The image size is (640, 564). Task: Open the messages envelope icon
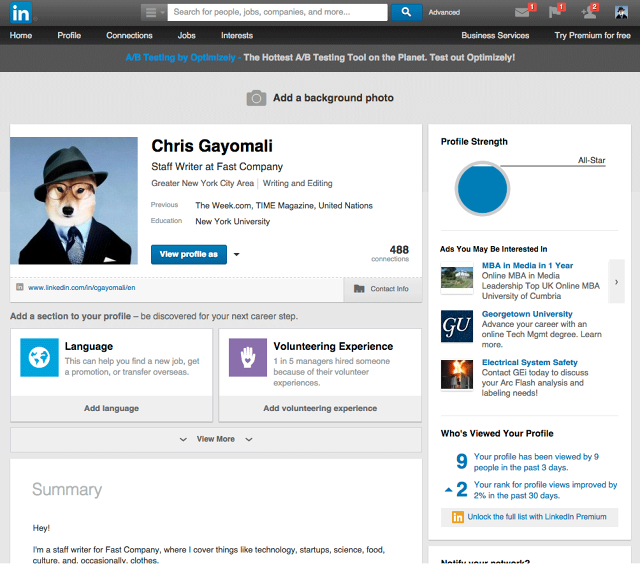click(x=522, y=13)
